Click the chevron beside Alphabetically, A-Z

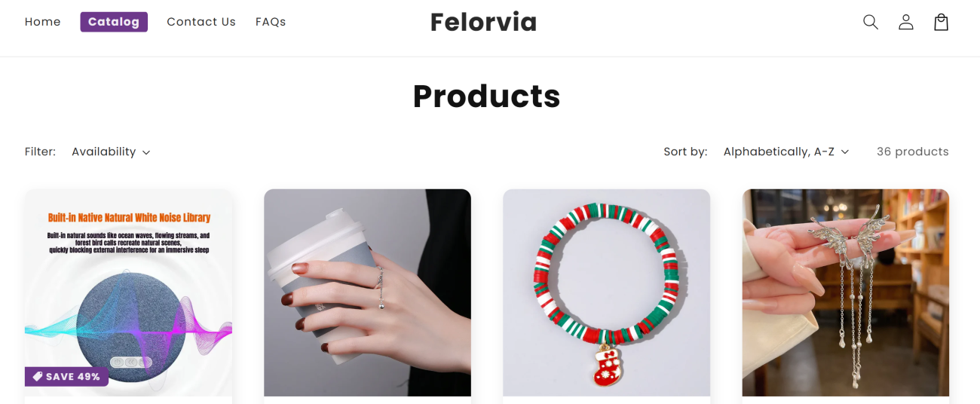(x=845, y=152)
